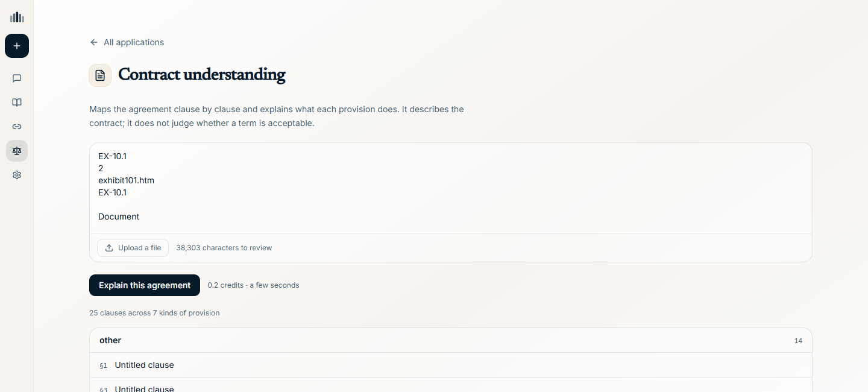868x392 pixels.
Task: Open the chat bubble sidebar icon
Action: pos(17,78)
